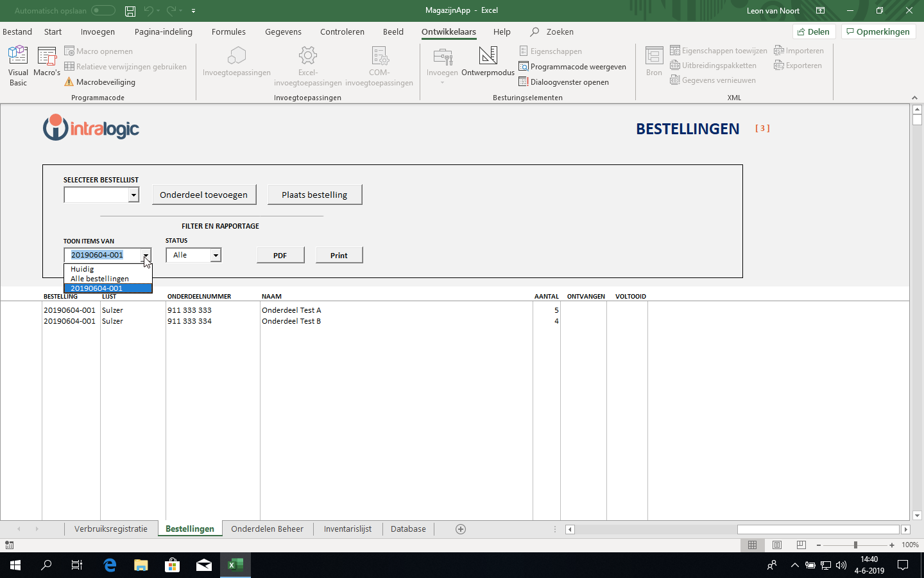
Task: Switch to Page Break Preview view
Action: click(801, 545)
